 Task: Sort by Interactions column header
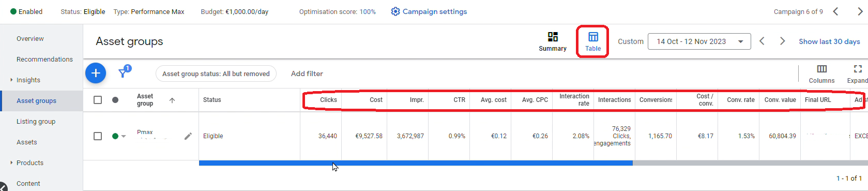click(614, 100)
